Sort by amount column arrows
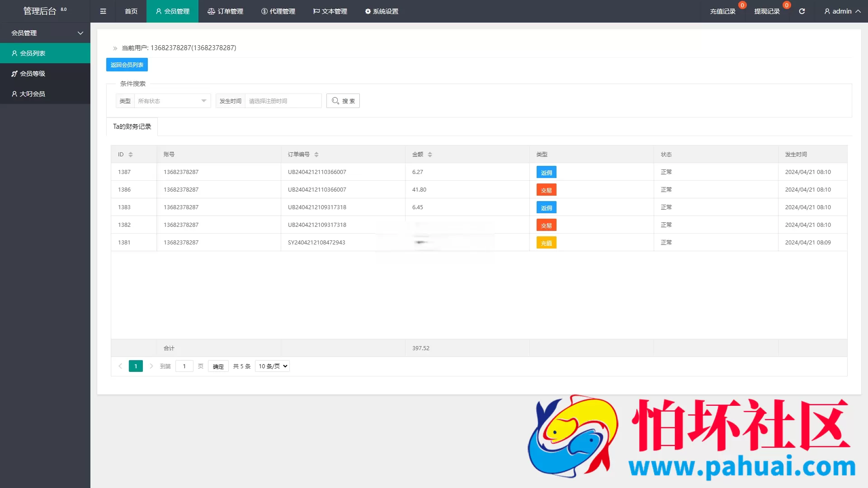The image size is (868, 488). point(430,155)
